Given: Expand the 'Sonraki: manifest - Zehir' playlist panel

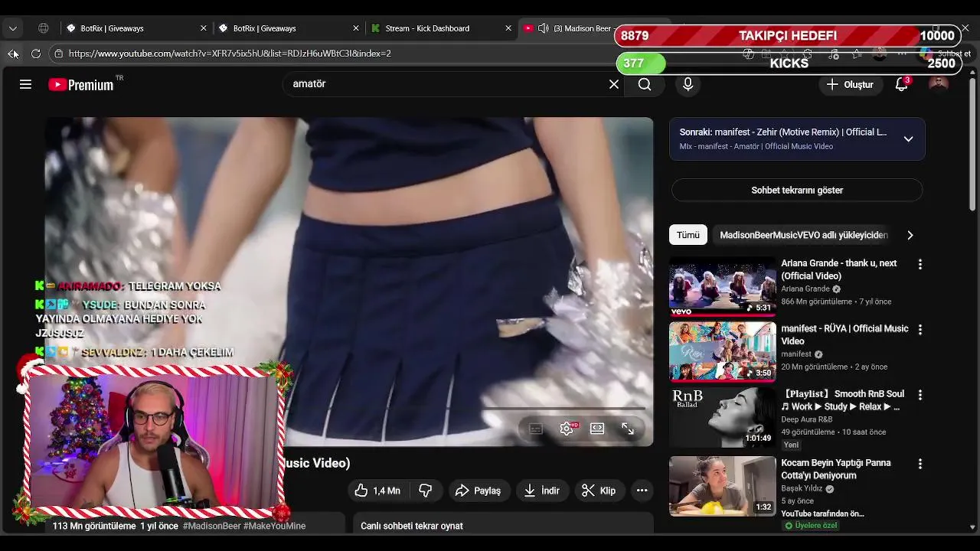Looking at the screenshot, I should click(908, 139).
